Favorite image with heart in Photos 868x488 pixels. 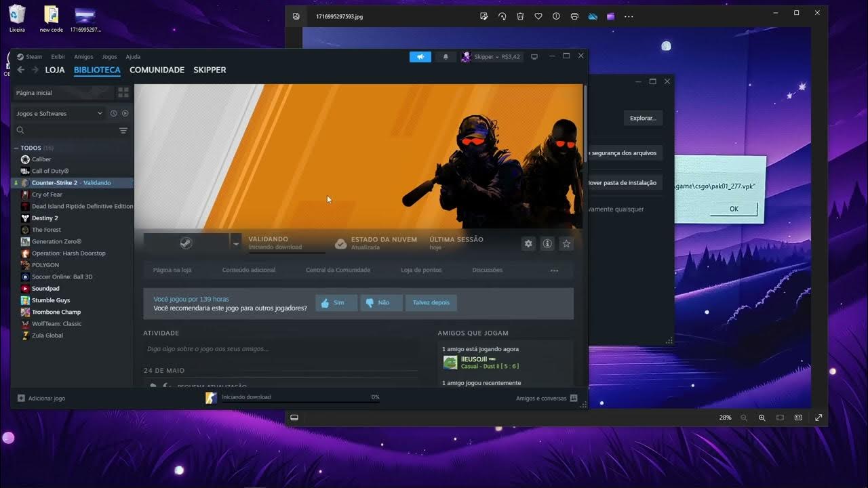click(x=538, y=16)
